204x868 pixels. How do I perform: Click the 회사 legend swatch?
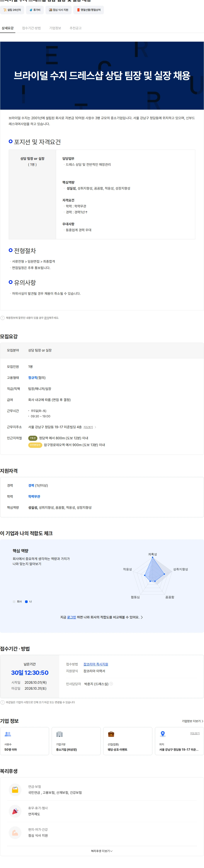tap(14, 601)
